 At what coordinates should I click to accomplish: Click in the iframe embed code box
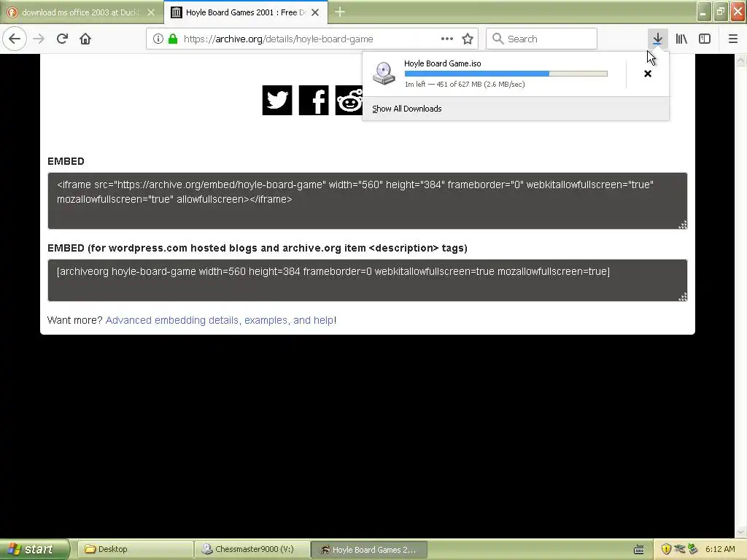(x=368, y=201)
